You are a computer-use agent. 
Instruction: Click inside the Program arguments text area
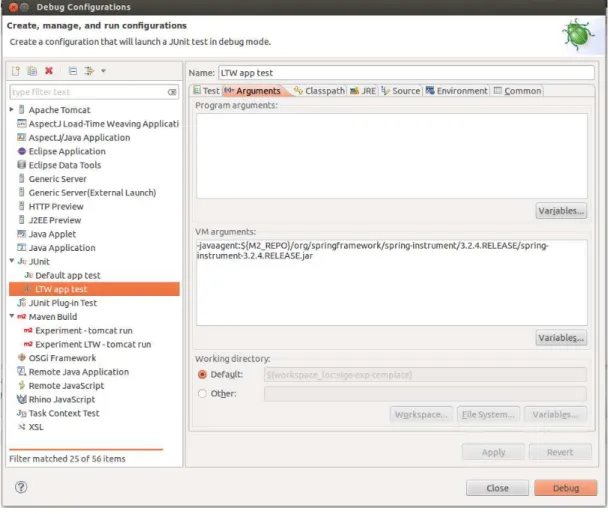(x=392, y=156)
